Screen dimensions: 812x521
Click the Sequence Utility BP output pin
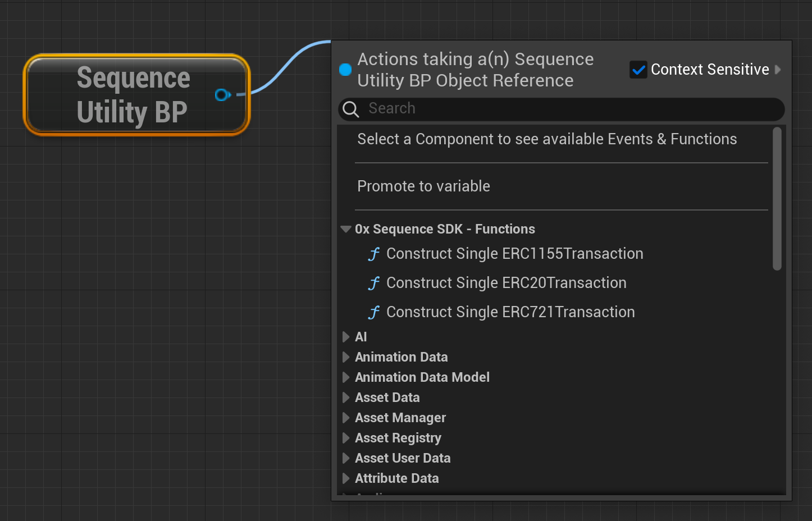click(222, 95)
